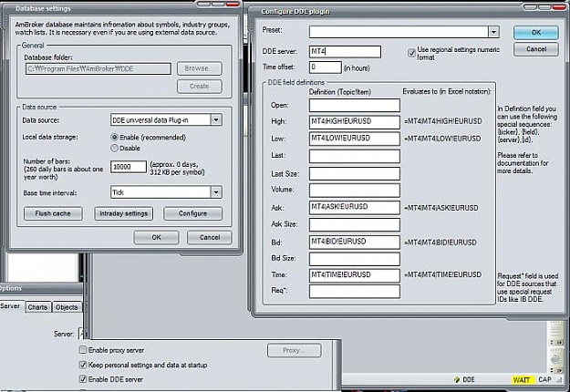
Task: Toggle Keep personal settings and data at startup
Action: click(x=83, y=365)
